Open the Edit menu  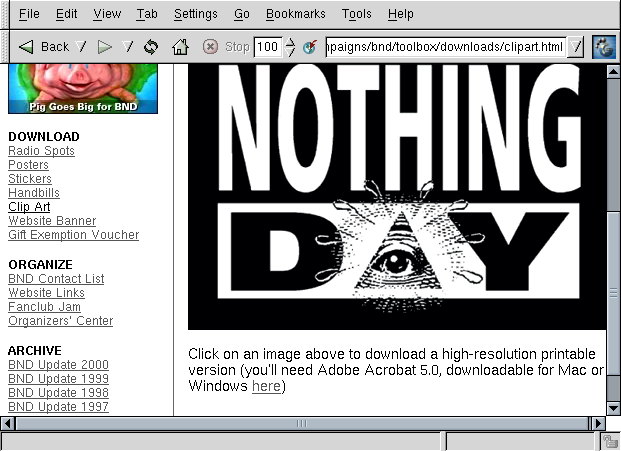pos(66,14)
